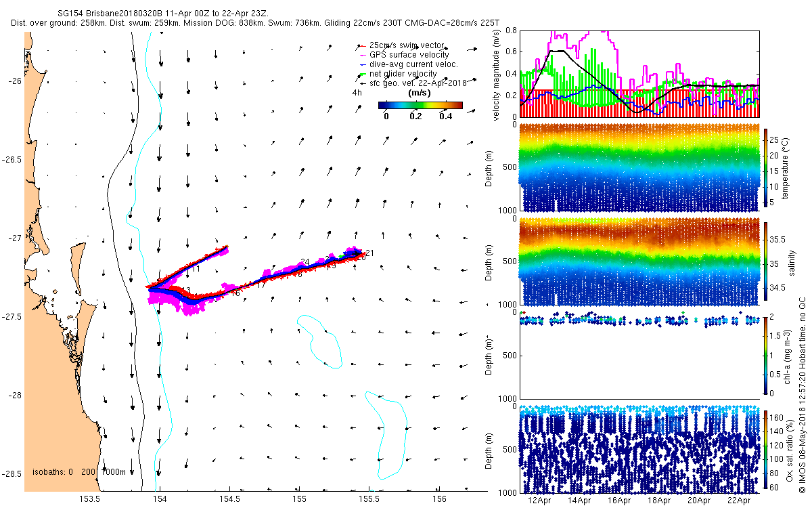Click map latitude label '-28.5'

13,474
